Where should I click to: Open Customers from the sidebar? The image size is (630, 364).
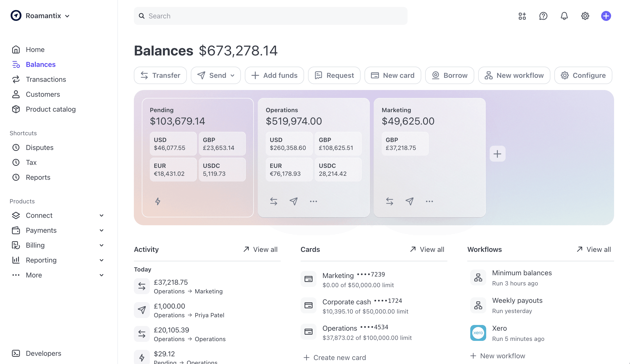[43, 94]
